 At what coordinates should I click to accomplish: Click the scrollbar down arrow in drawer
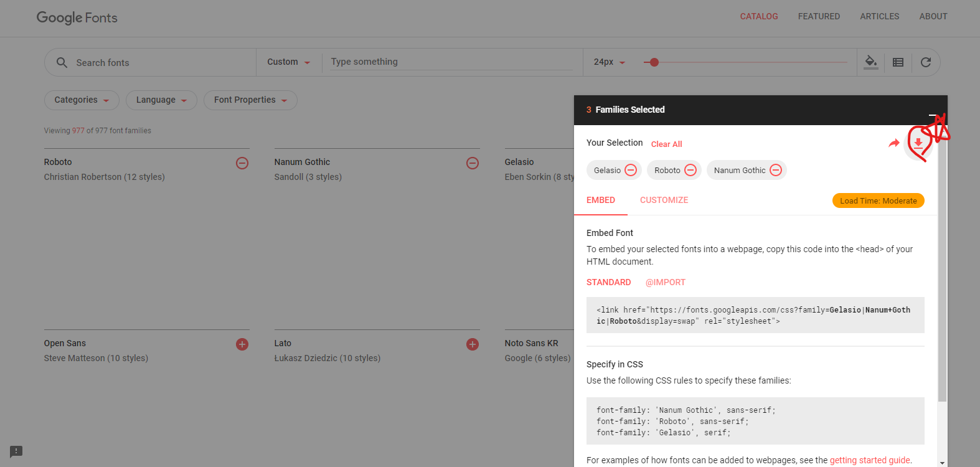942,463
